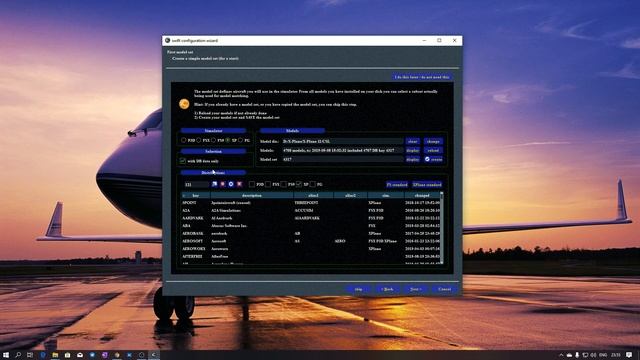Go to the previous page with Back
Image resolution: width=640 pixels, height=360 pixels.
click(x=387, y=289)
